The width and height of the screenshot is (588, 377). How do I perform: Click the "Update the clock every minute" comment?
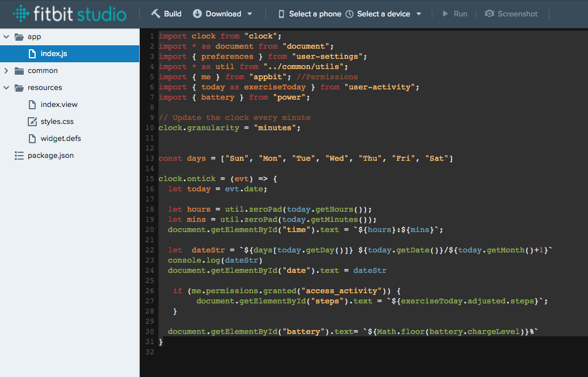(234, 118)
